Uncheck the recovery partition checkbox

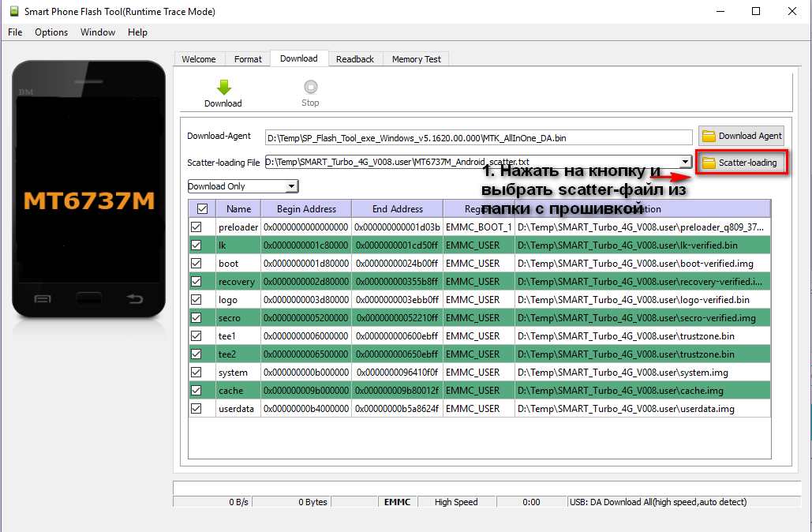(x=196, y=281)
